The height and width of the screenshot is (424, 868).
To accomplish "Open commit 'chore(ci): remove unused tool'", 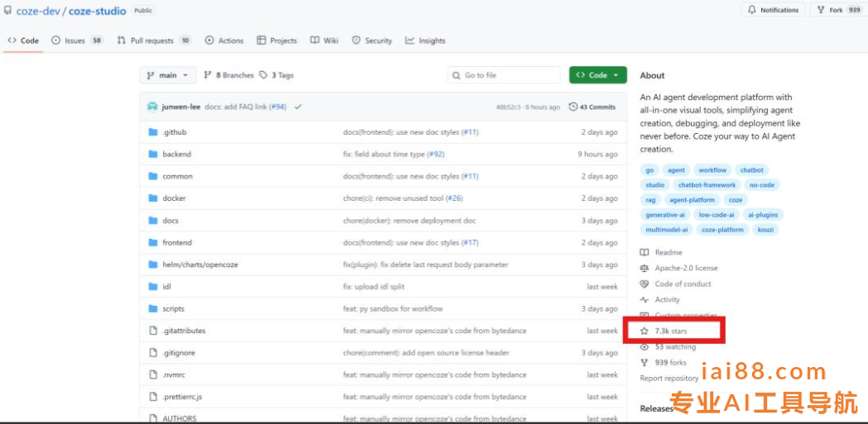I will pos(393,198).
